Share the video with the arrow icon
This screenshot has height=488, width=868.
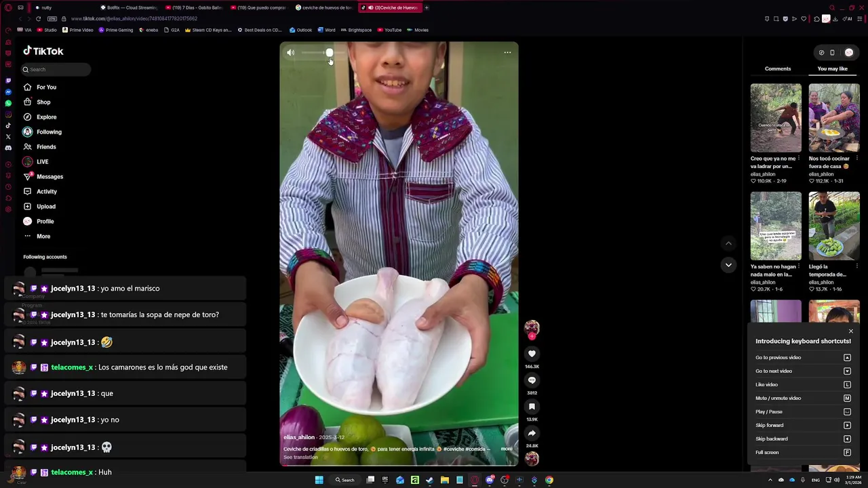[x=532, y=433]
